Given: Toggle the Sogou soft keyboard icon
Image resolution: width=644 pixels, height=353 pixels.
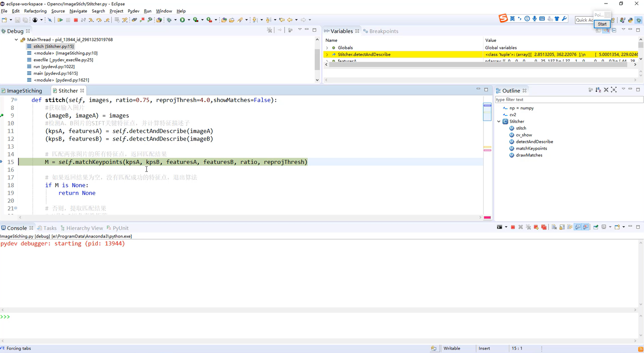Looking at the screenshot, I should [x=542, y=19].
